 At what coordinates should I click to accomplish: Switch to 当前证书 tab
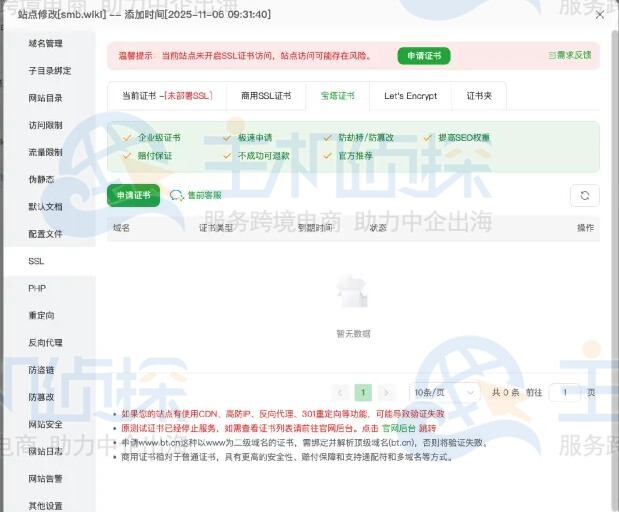[x=167, y=96]
